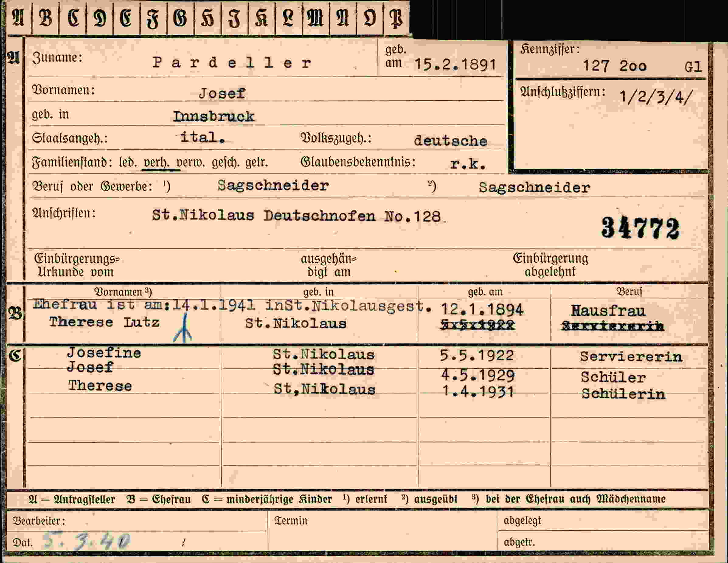Click the learned occupation Sagschneider
This screenshot has width=728, height=563.
273,186
